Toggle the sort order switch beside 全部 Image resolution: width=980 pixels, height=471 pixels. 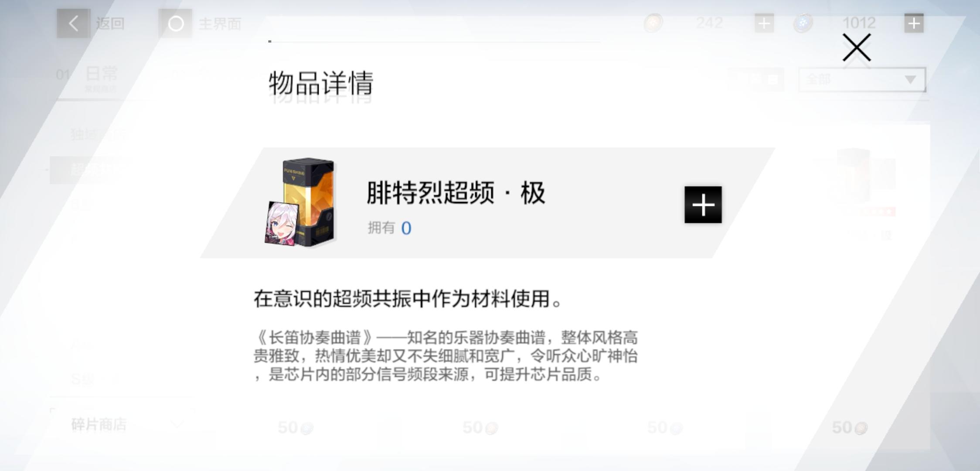tap(756, 79)
